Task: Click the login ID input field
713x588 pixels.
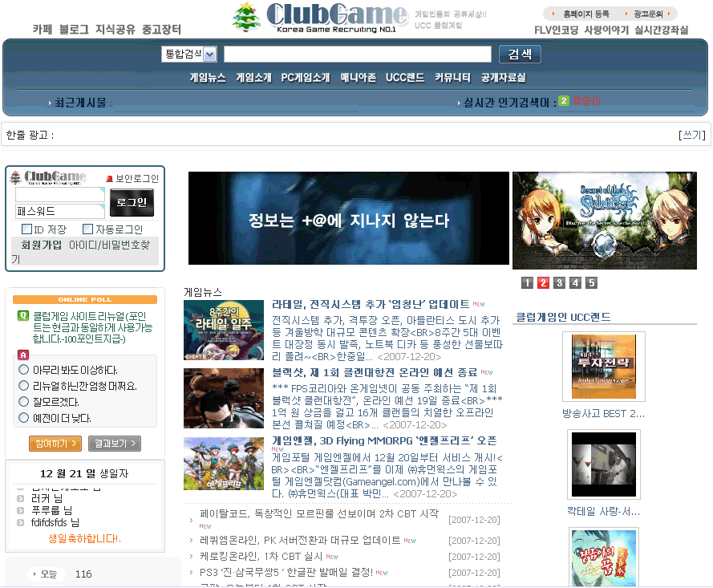Action: point(60,195)
